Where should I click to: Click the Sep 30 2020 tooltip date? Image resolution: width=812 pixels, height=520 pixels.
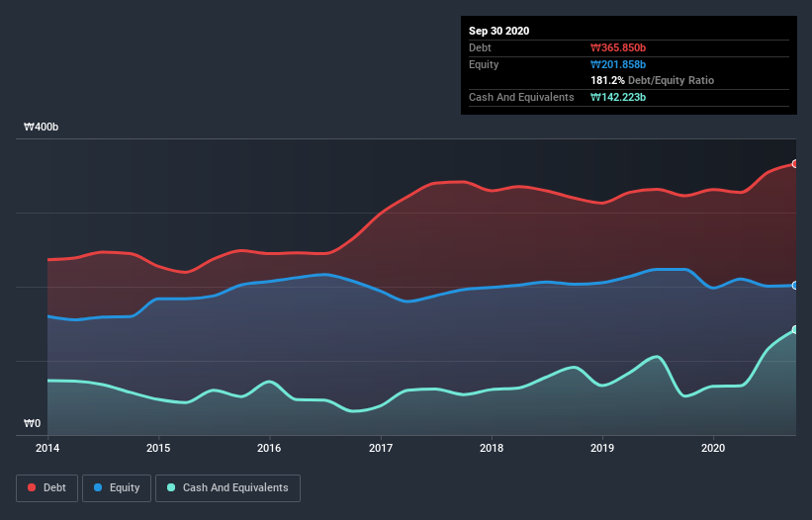(498, 31)
